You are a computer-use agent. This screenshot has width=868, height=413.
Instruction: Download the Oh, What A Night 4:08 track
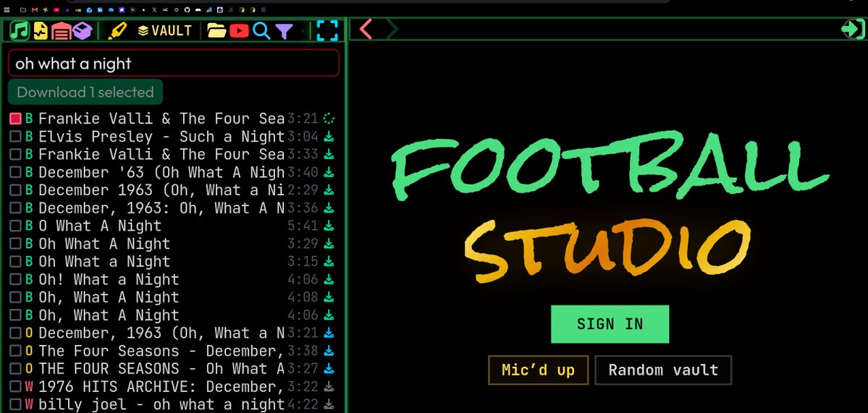point(329,297)
